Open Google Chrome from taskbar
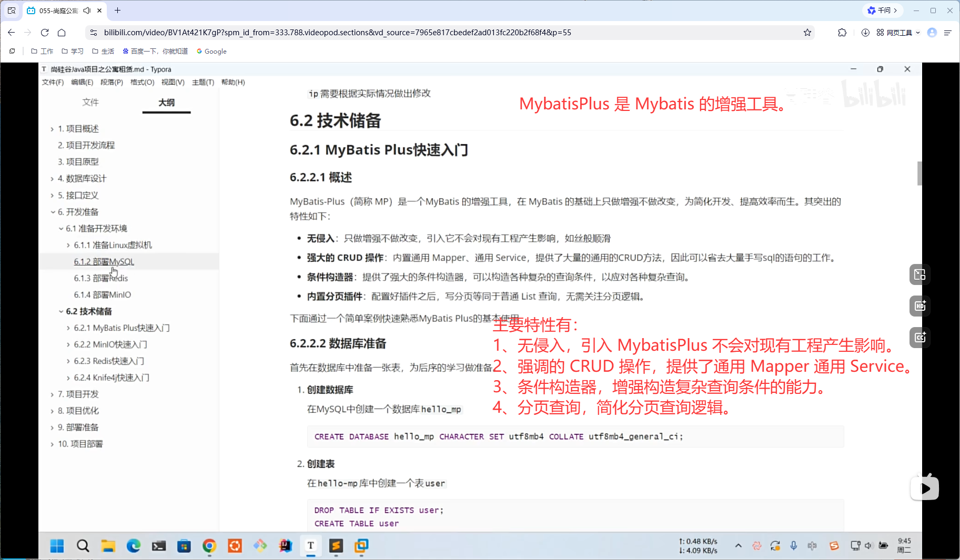 [x=209, y=546]
